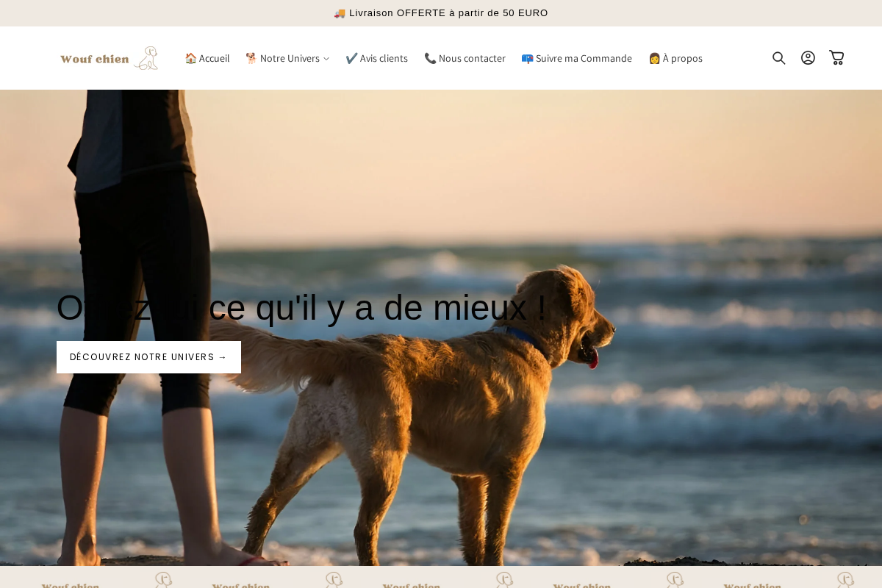The width and height of the screenshot is (882, 588).
Task: Click the woman emoji icon beside À propos
Action: click(x=653, y=58)
